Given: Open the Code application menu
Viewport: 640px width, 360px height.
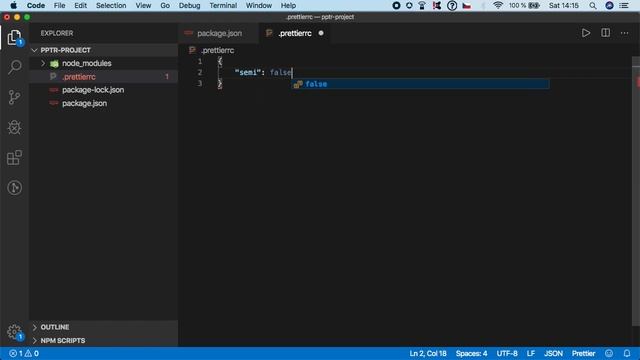Looking at the screenshot, I should (x=36, y=5).
